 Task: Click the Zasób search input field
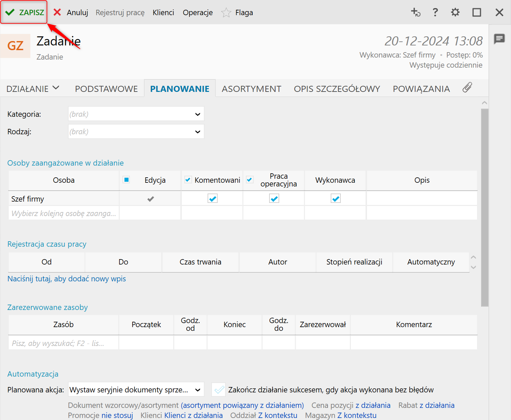(64, 343)
